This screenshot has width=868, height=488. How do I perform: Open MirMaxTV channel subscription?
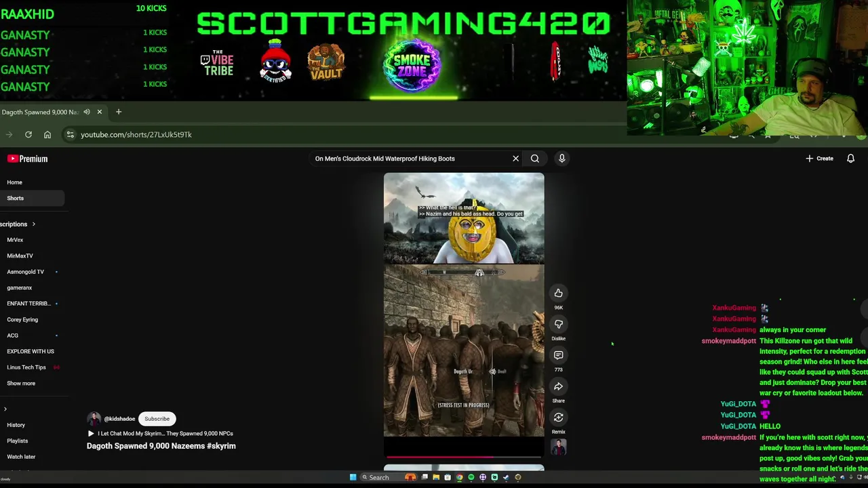pyautogui.click(x=20, y=256)
